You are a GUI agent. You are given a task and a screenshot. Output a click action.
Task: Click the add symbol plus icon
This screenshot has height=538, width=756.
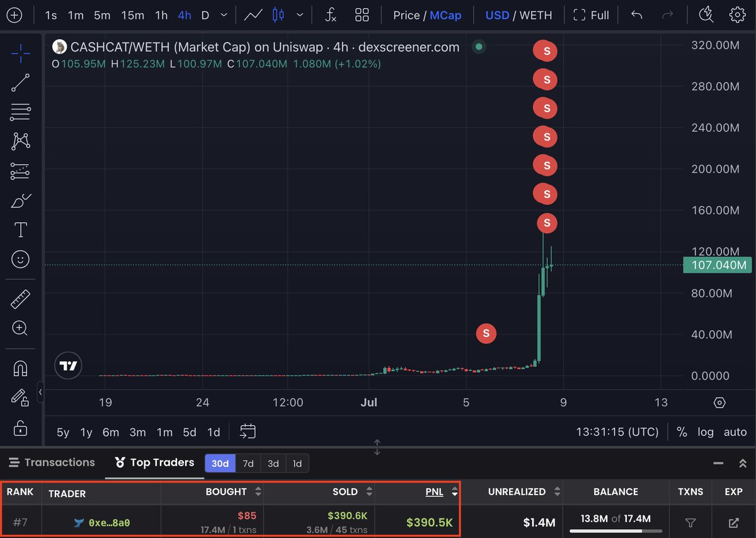pos(14,15)
